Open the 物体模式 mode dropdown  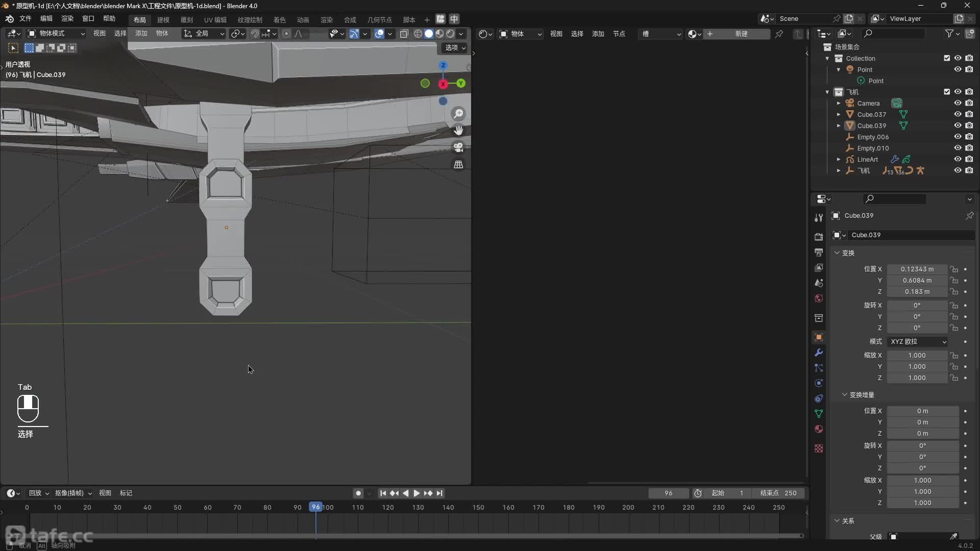click(56, 34)
